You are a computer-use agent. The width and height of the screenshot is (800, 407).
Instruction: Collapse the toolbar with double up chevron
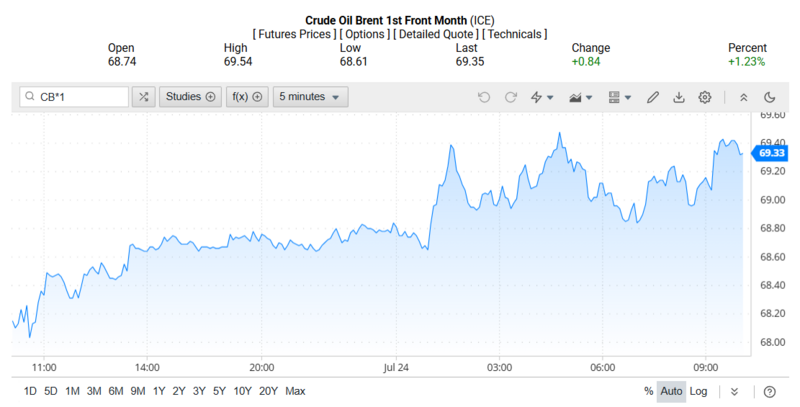[743, 97]
